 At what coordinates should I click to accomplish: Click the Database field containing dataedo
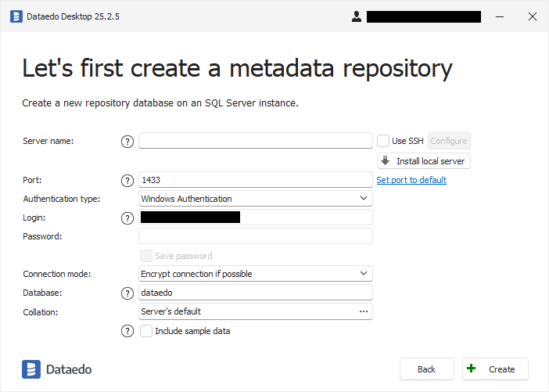click(x=256, y=293)
